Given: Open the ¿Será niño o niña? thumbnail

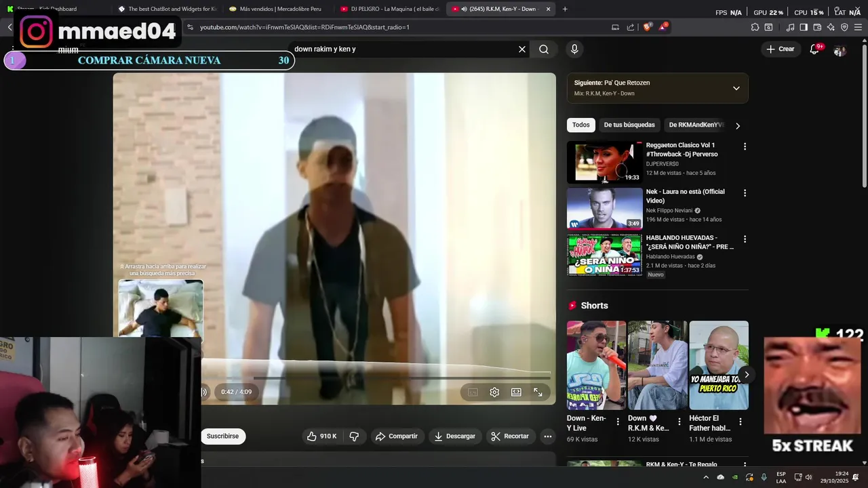Looking at the screenshot, I should coord(604,255).
